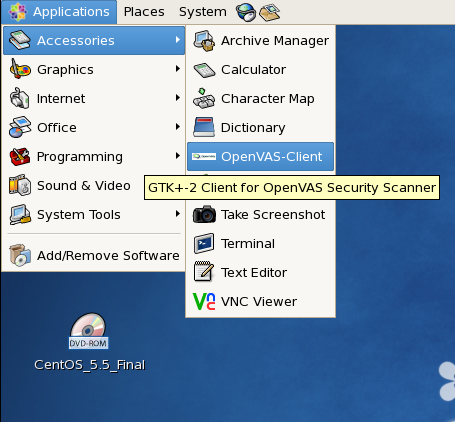Screen dimensions: 455x422
Task: Expand the Accessories submenu arrow
Action: coord(178,40)
